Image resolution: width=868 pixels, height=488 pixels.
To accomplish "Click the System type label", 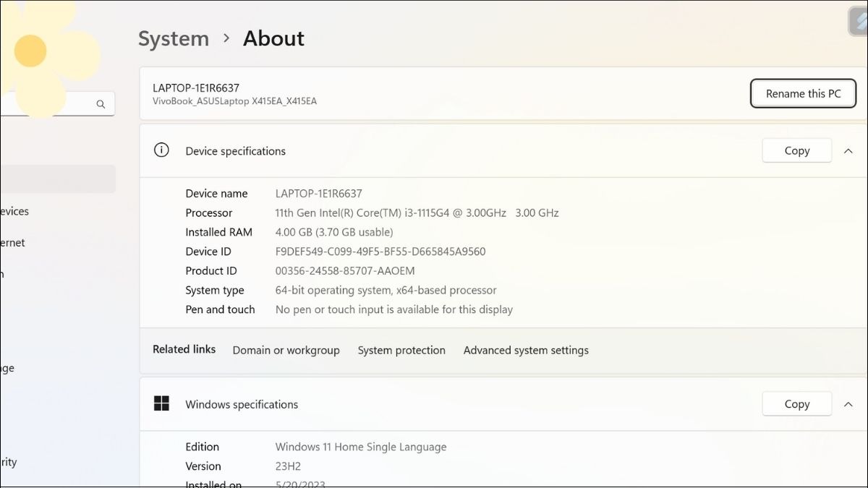I will click(x=215, y=290).
